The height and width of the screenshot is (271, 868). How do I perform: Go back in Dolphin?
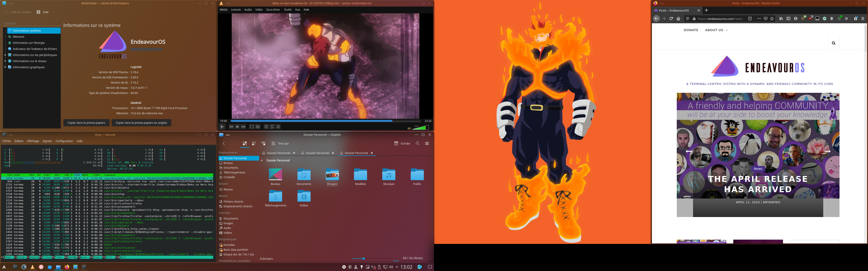coord(224,143)
